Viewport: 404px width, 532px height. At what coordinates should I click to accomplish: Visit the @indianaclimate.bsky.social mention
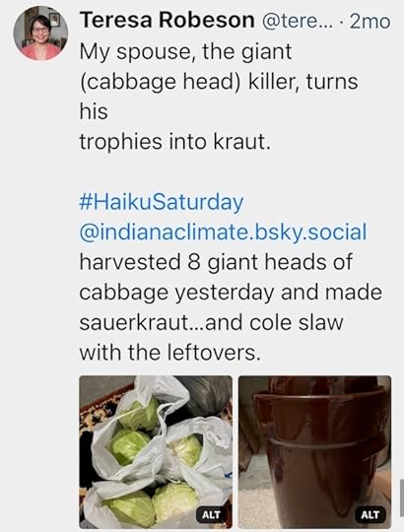coord(223,233)
